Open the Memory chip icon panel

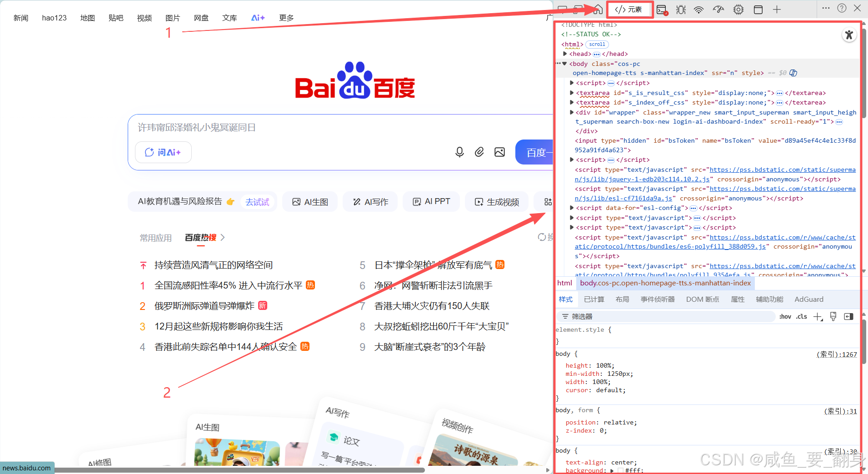click(738, 10)
